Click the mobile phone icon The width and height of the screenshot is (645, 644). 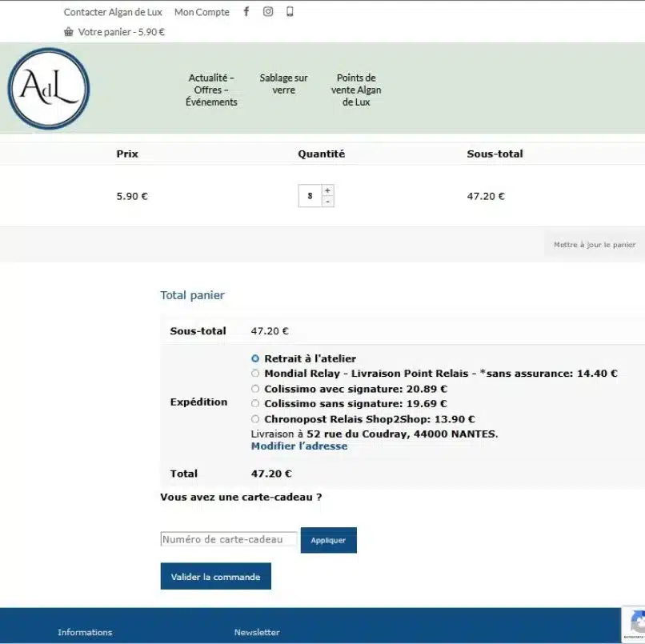pos(290,12)
